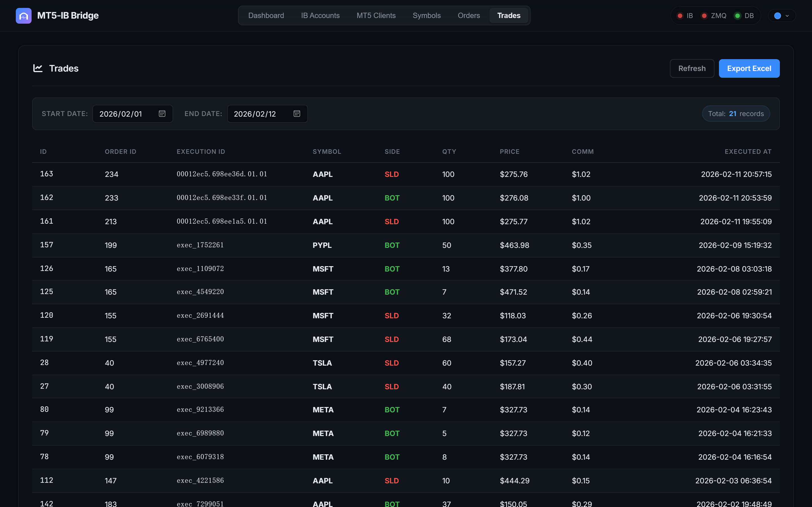812x507 pixels.
Task: Click the Refresh button
Action: [692, 68]
